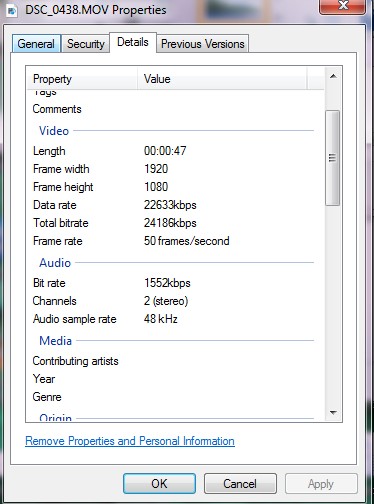Click the scrollbar down arrow
This screenshot has height=504, width=374.
coord(333,413)
